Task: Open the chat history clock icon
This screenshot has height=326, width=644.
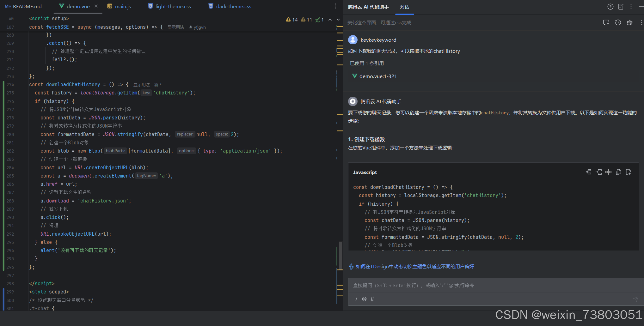Action: (618, 22)
